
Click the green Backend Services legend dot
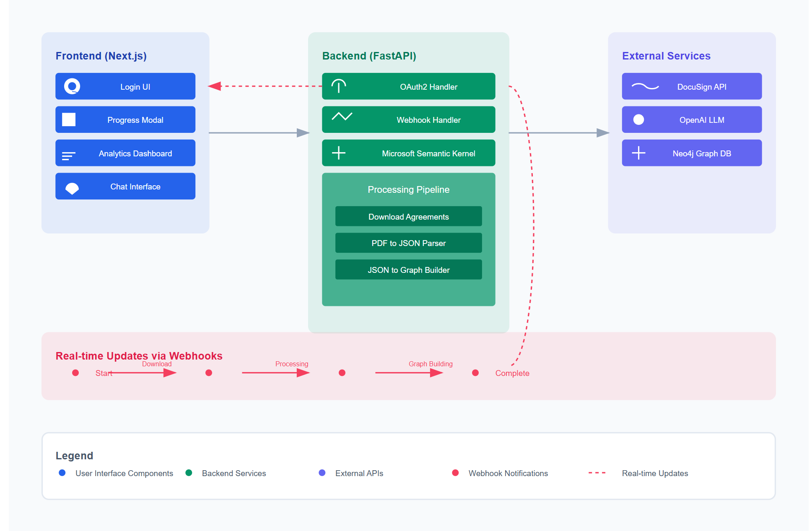[x=189, y=473]
